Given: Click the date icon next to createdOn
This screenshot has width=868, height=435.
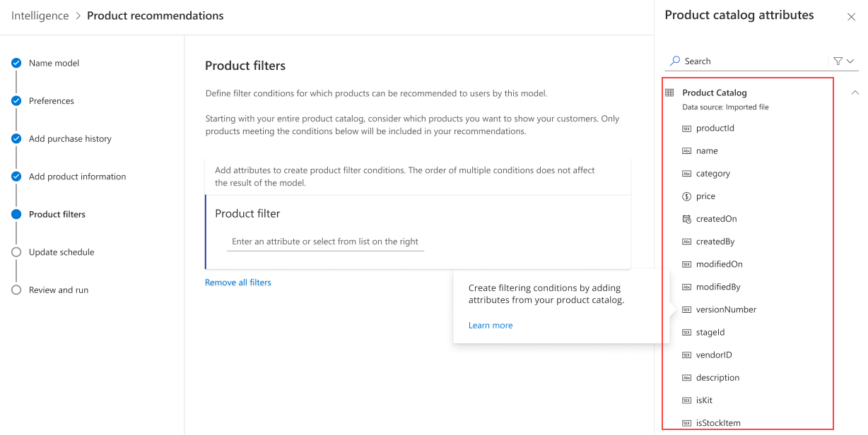Looking at the screenshot, I should (686, 218).
